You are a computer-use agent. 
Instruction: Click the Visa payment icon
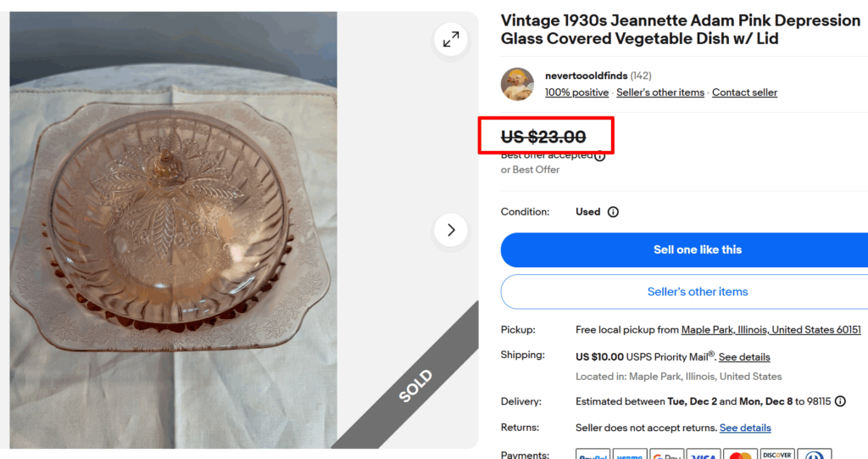point(703,455)
